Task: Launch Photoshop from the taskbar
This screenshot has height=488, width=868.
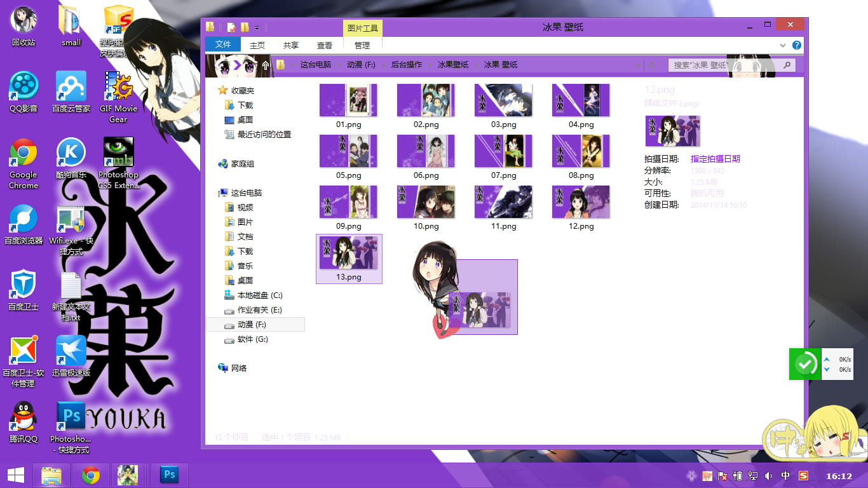Action: pyautogui.click(x=169, y=475)
